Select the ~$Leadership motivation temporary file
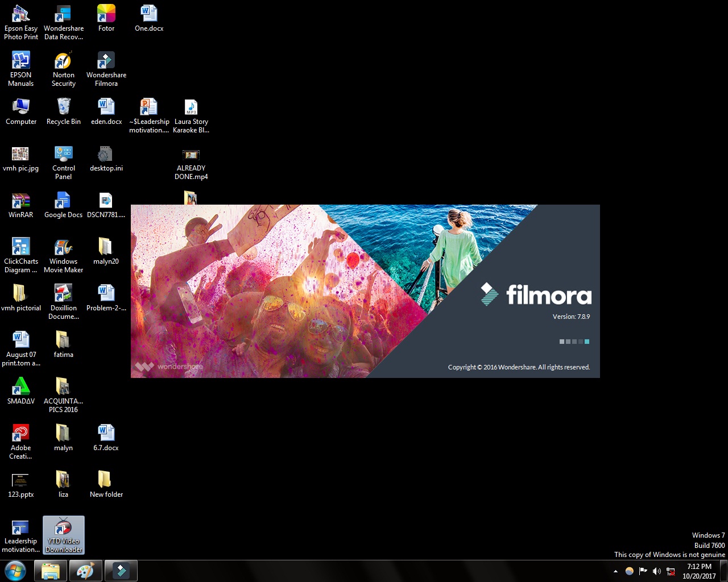 [x=149, y=116]
